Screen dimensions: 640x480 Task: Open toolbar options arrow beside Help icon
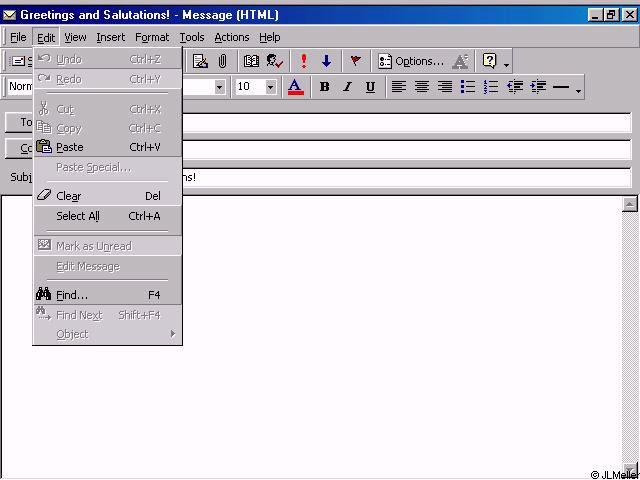[506, 65]
